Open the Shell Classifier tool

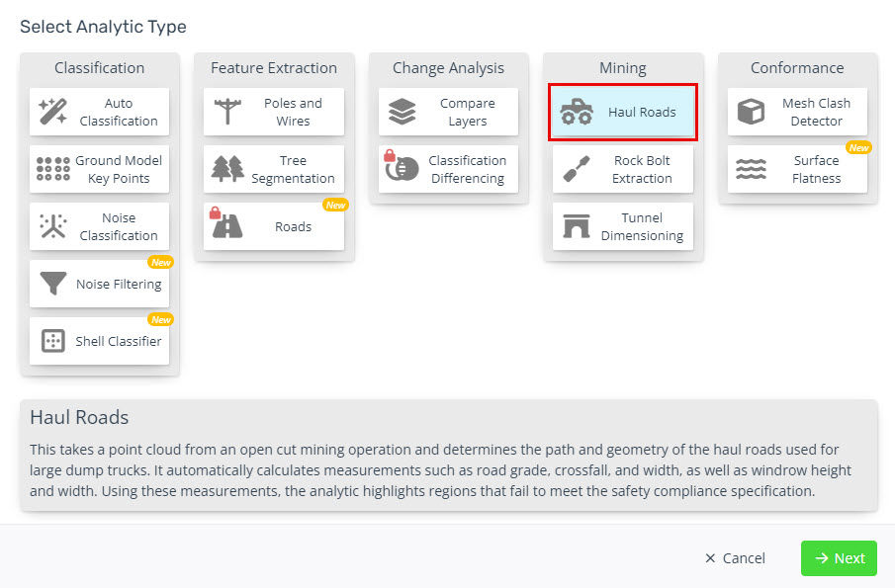[99, 341]
